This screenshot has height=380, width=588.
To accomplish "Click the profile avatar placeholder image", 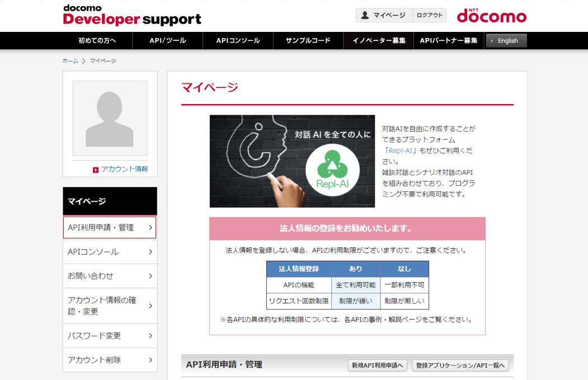I will click(110, 118).
